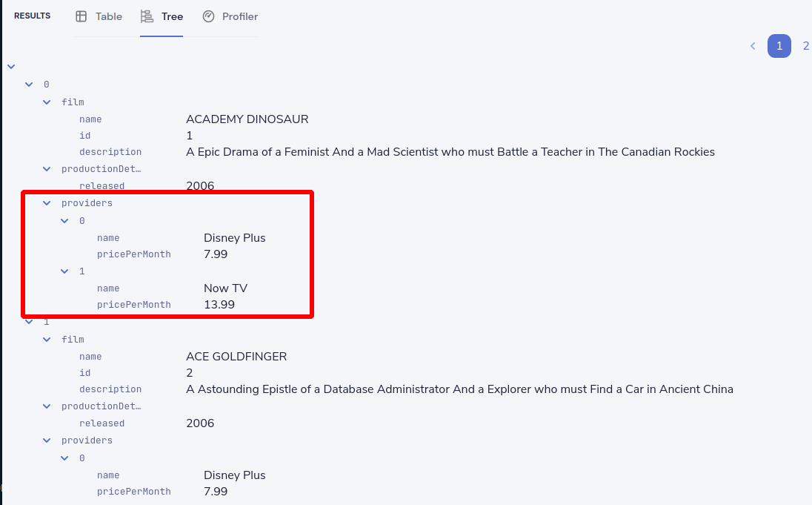Collapse Now TV provider 1 chevron

64,271
